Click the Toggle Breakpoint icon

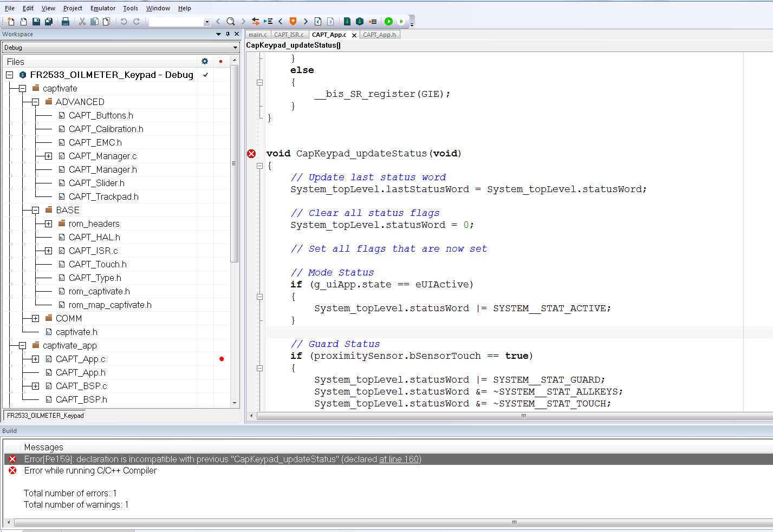pyautogui.click(x=373, y=22)
